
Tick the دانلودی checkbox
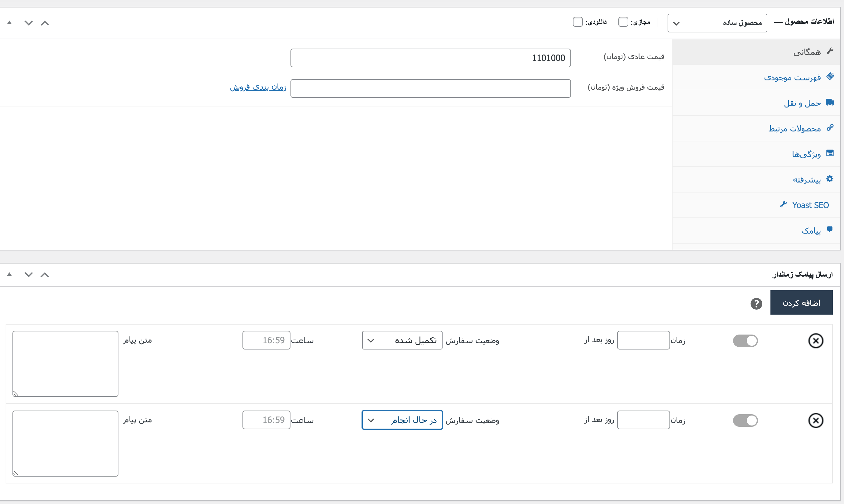point(578,22)
